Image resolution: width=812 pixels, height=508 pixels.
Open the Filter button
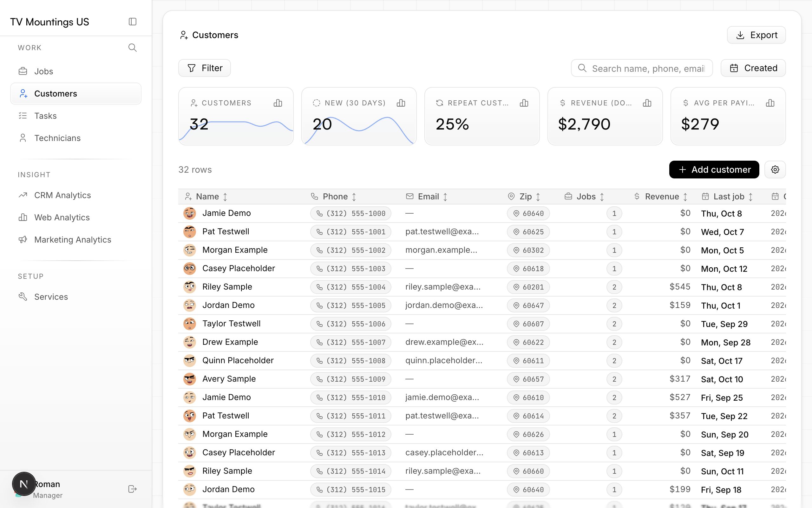(204, 68)
